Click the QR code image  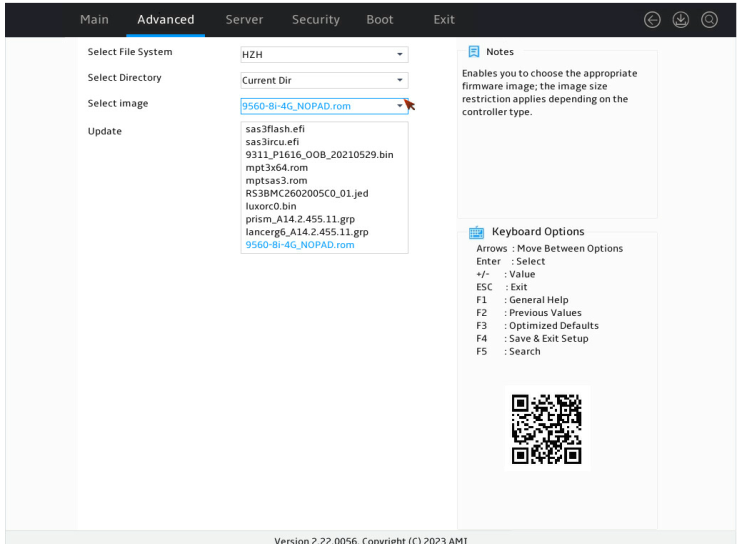[547, 429]
